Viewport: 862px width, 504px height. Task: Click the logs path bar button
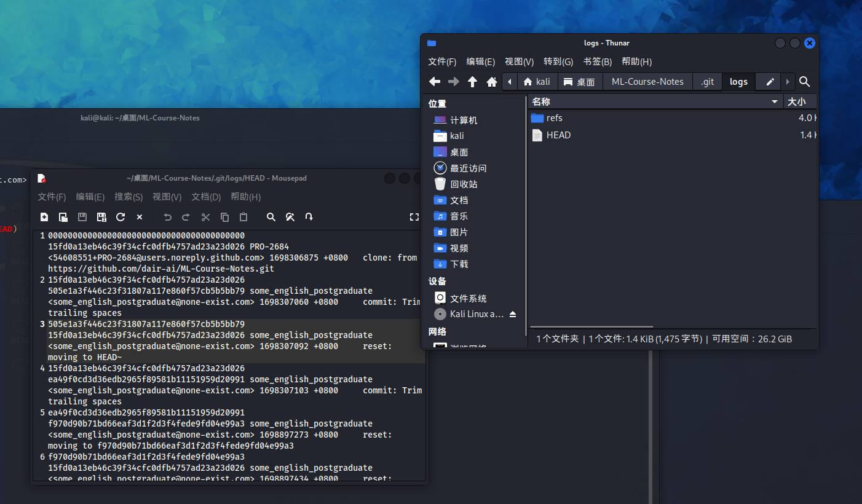point(738,82)
